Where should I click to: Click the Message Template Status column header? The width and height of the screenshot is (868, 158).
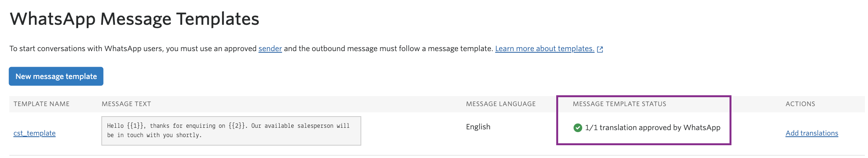click(x=619, y=104)
